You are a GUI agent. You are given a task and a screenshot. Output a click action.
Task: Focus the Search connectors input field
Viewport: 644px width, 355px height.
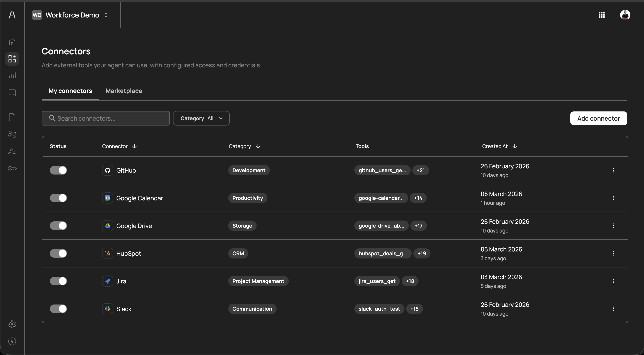pos(106,118)
